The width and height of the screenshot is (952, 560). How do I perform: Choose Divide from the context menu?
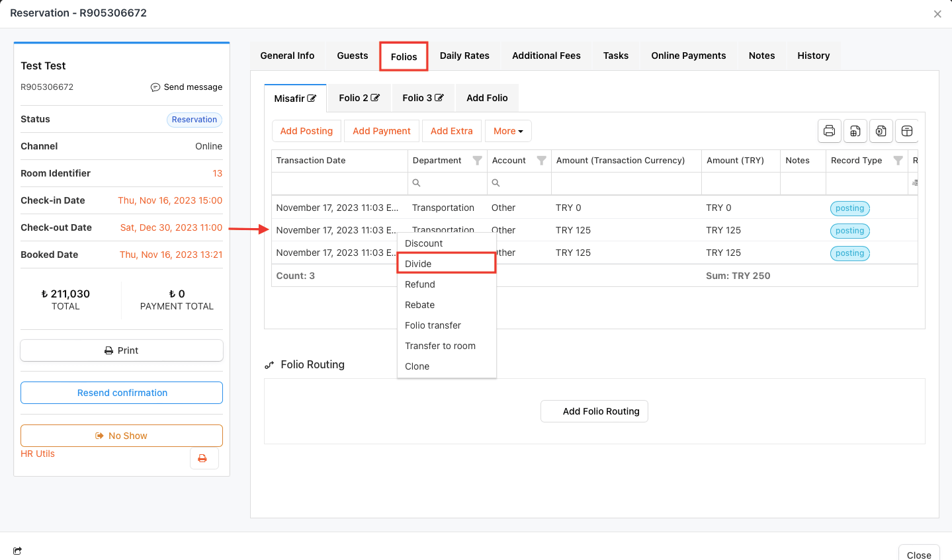coord(418,264)
